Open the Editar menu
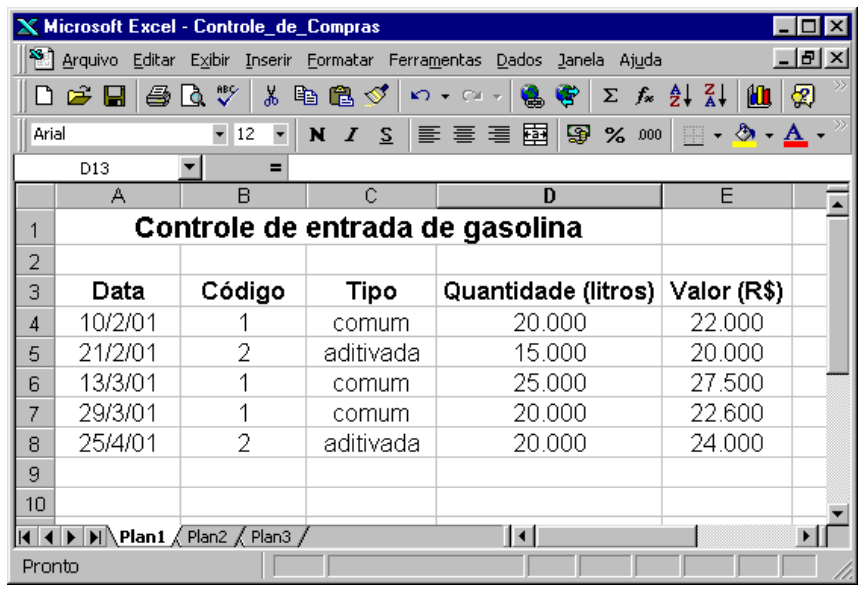Image resolution: width=861 pixels, height=589 pixels. [154, 60]
